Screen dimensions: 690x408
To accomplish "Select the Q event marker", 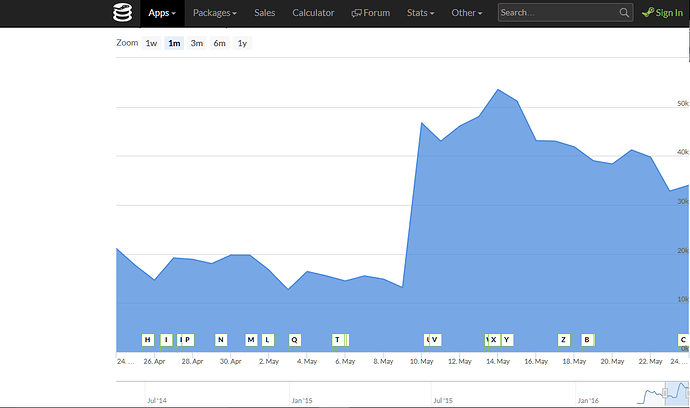I will pyautogui.click(x=294, y=340).
